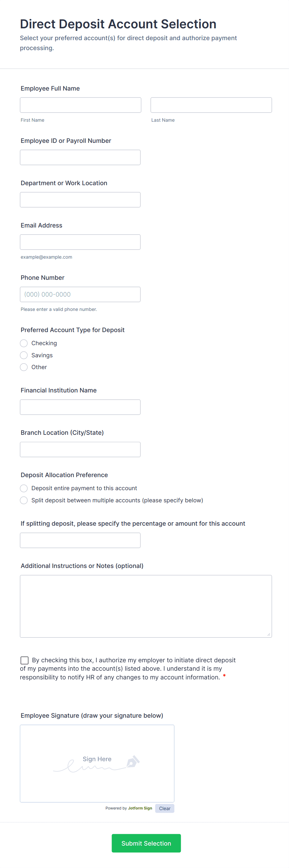Check the direct deposit authorization box

(x=24, y=660)
